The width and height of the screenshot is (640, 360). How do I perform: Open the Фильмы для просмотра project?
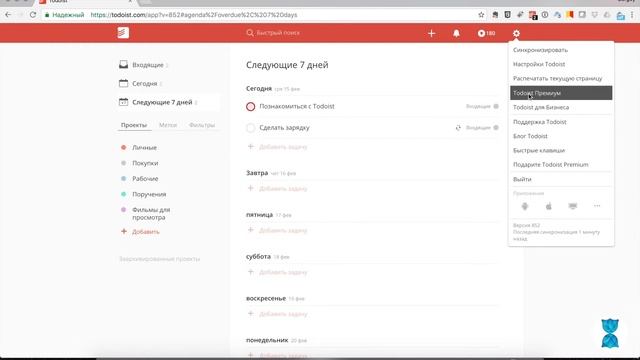tap(151, 213)
